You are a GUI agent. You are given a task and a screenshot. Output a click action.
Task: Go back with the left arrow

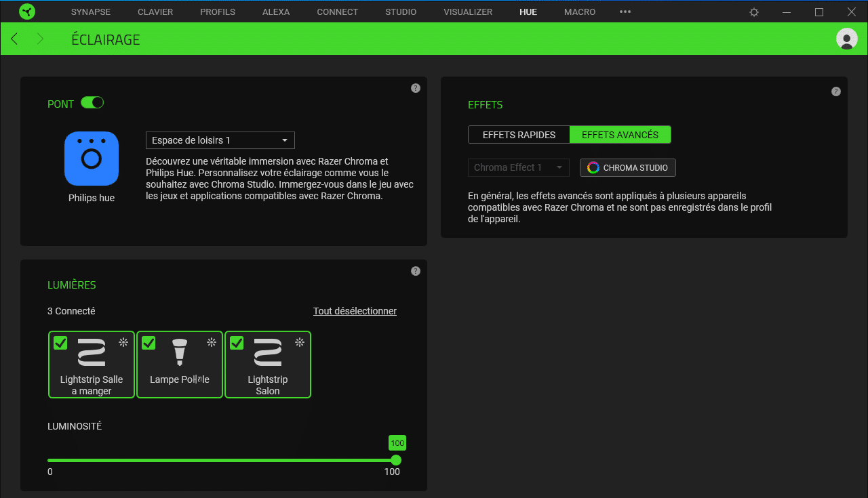coord(14,39)
